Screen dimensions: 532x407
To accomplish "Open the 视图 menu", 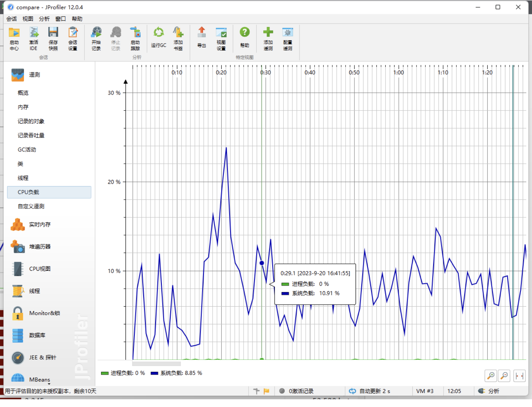I will [x=28, y=19].
